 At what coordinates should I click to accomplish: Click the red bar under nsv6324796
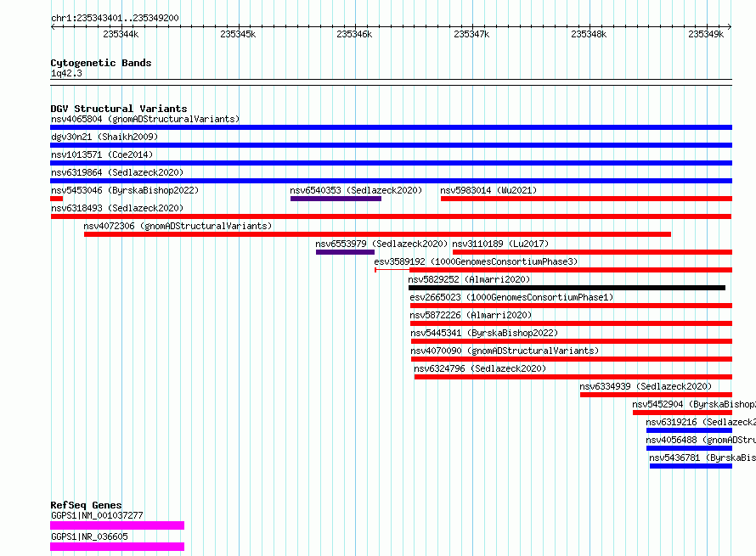pos(573,377)
